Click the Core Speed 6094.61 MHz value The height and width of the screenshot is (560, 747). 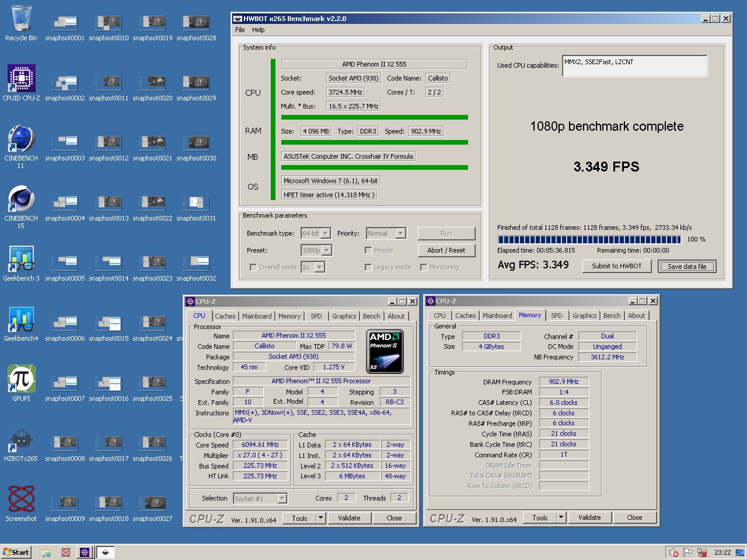pos(260,444)
